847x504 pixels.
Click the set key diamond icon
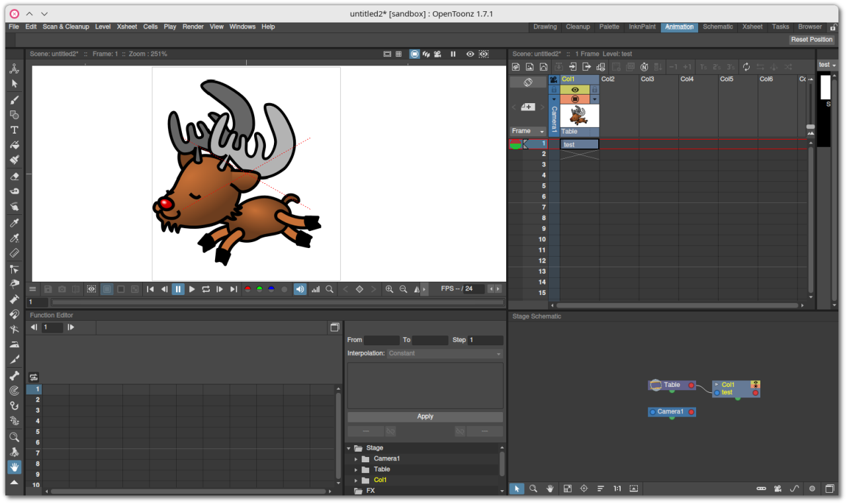click(359, 289)
